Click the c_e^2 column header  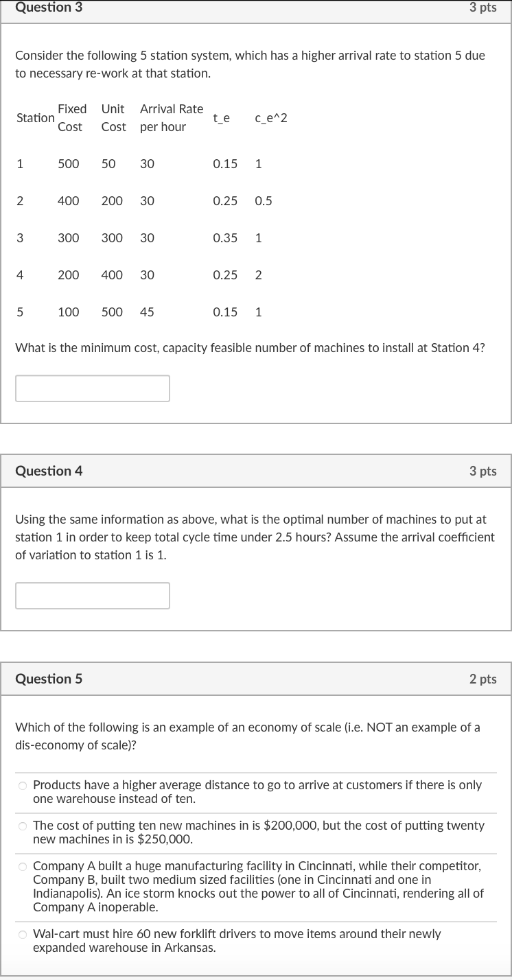pyautogui.click(x=270, y=117)
